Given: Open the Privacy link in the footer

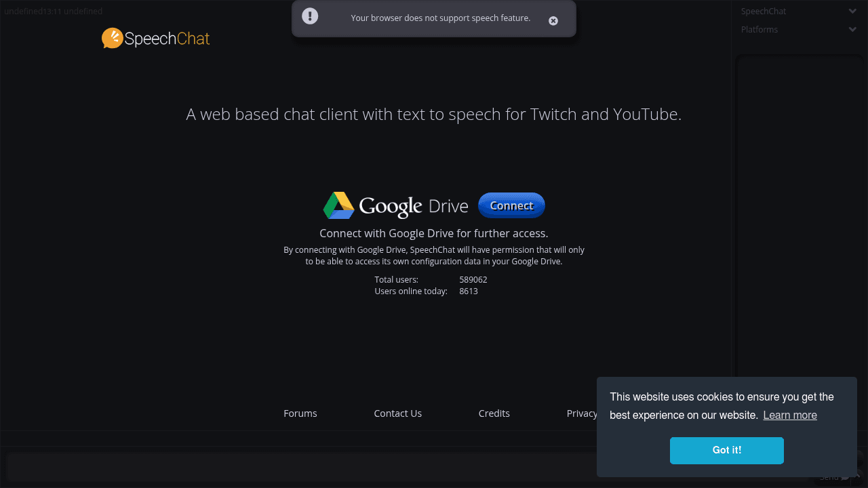Looking at the screenshot, I should point(582,413).
